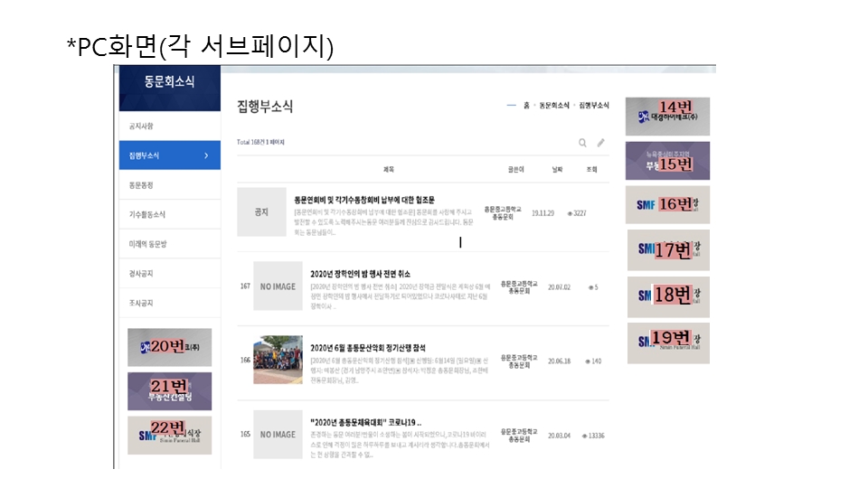Open the 경사공지 sidebar menu

click(169, 273)
